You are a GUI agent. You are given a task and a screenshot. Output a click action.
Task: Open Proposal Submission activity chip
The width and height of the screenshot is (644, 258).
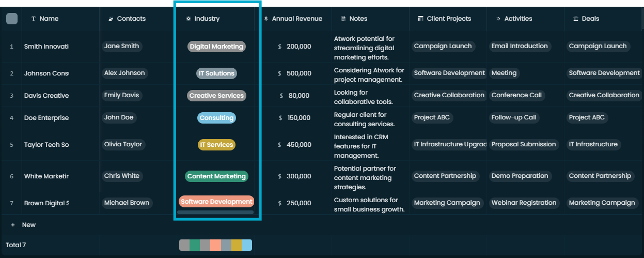tap(524, 144)
